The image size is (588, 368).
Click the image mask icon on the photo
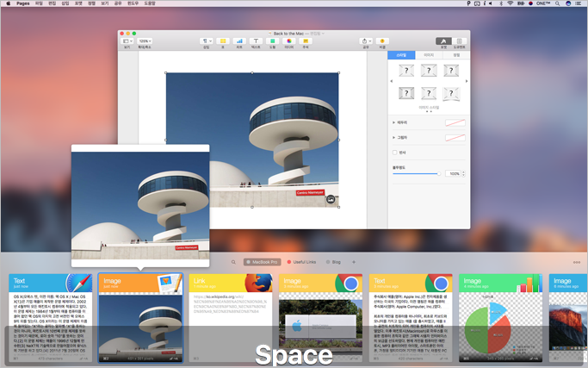331,199
